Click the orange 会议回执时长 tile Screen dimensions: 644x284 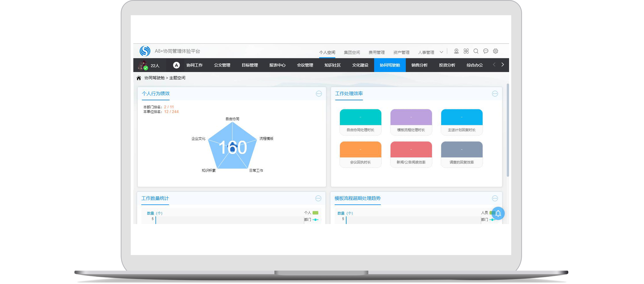pos(360,150)
